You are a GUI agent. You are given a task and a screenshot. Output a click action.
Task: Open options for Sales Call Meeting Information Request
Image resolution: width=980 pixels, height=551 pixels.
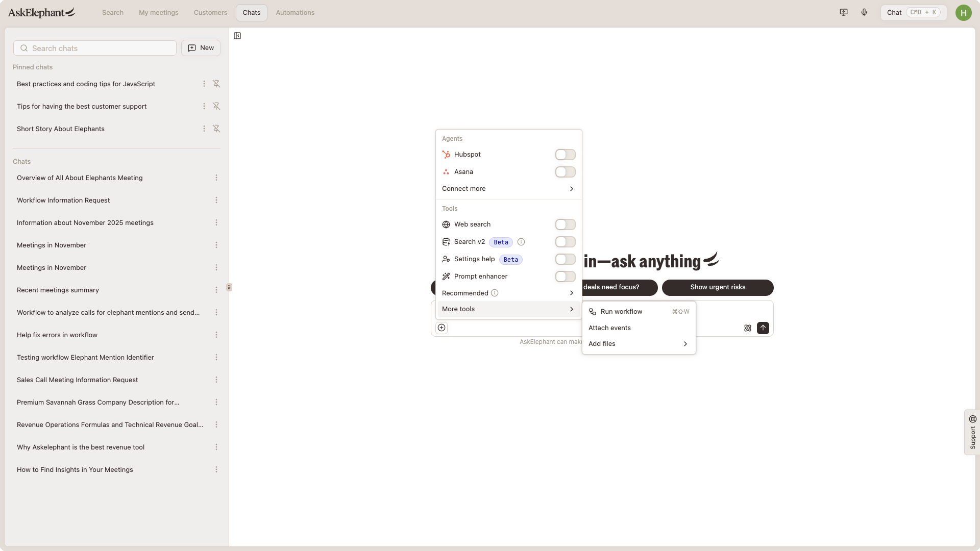(216, 380)
